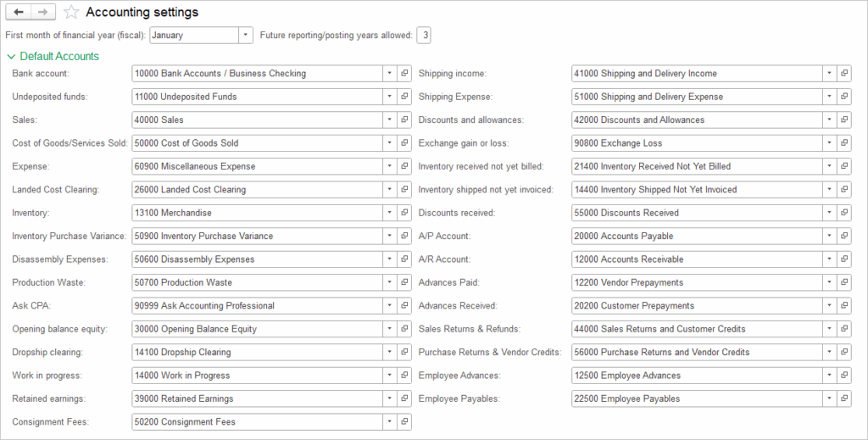Click open icon beside Retained Earnings field
Image resolution: width=868 pixels, height=440 pixels.
(404, 398)
